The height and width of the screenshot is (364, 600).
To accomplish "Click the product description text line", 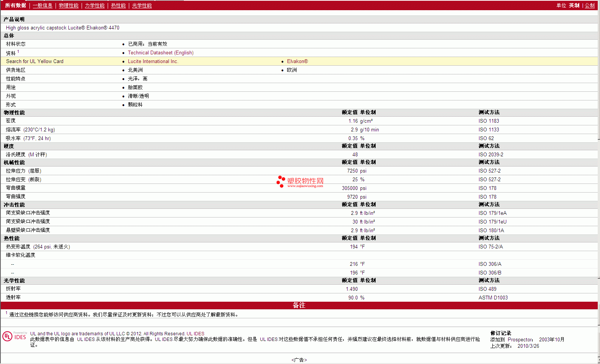I will click(62, 28).
